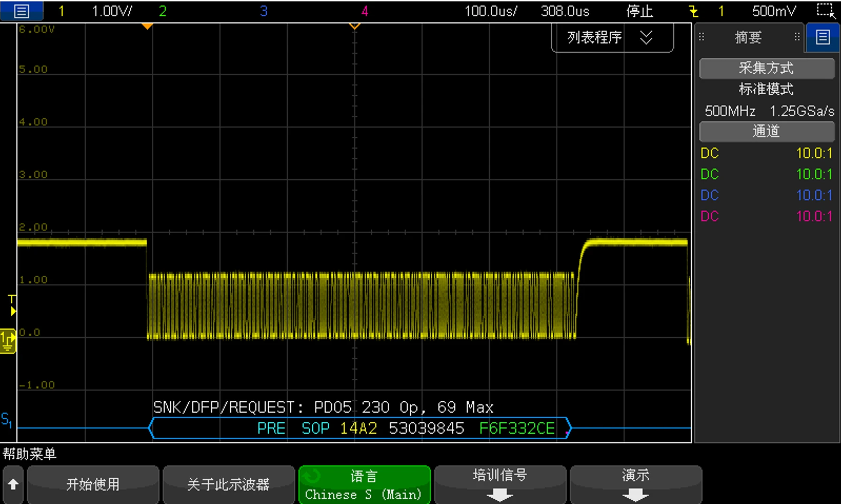Click the sidebar list icon beside 摘要
The height and width of the screenshot is (504, 841).
pos(823,37)
